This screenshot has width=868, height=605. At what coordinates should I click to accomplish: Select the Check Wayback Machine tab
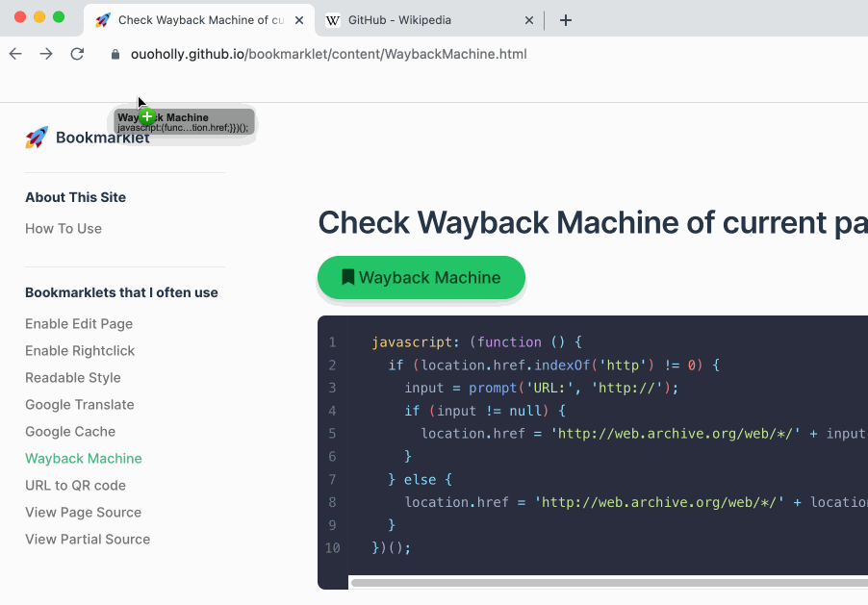192,19
